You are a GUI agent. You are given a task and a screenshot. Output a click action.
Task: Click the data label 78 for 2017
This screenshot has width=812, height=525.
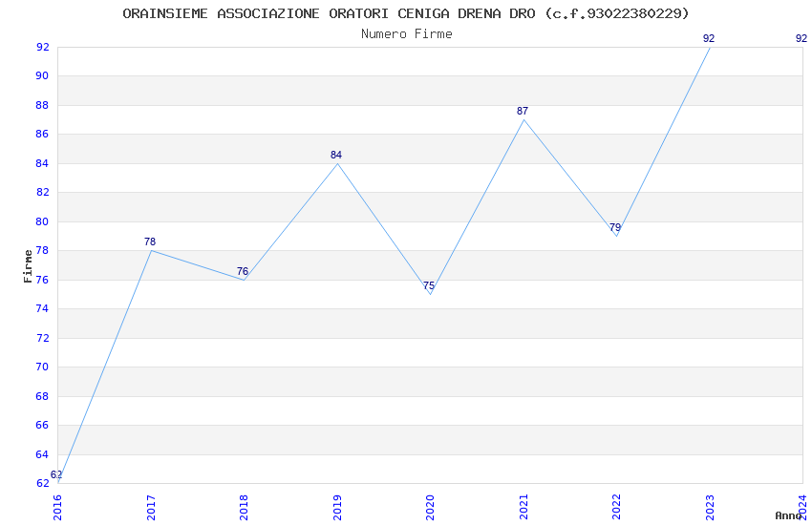click(150, 241)
